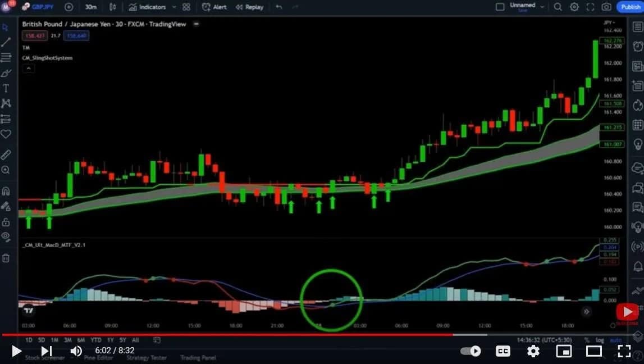Toggle drawing lock in left toolbar
The height and width of the screenshot is (364, 644).
click(7, 221)
